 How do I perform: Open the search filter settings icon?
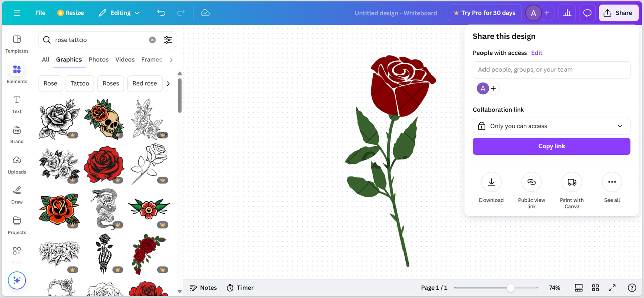168,40
